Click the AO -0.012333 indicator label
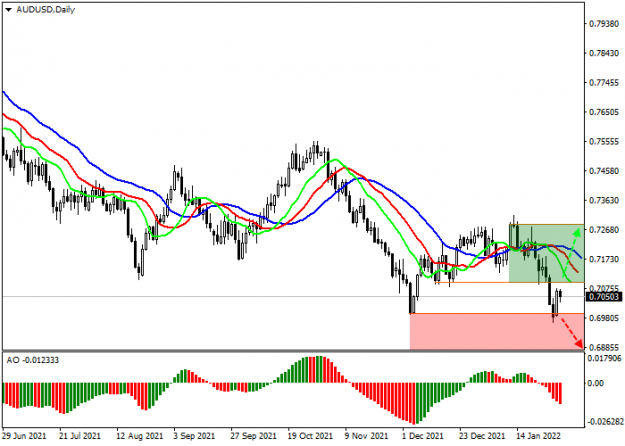625x446 pixels. [33, 360]
